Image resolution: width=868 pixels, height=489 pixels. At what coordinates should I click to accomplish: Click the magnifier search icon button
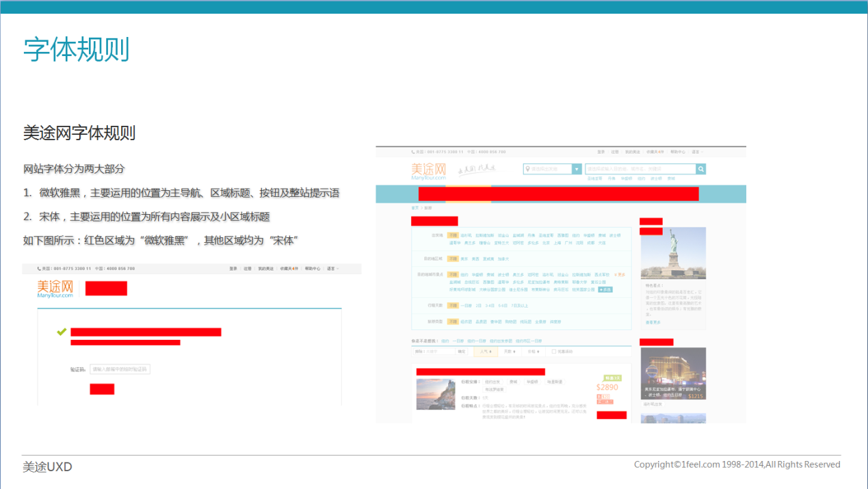tap(700, 169)
